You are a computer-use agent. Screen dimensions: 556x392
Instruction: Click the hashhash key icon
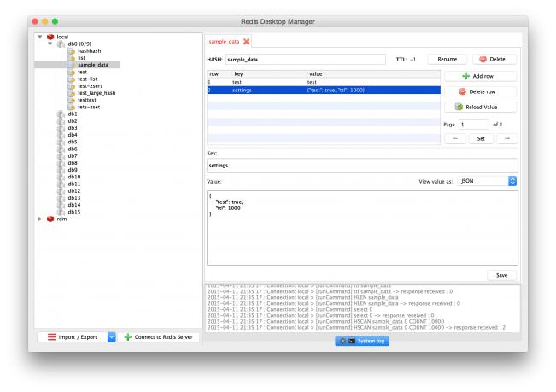click(x=71, y=51)
